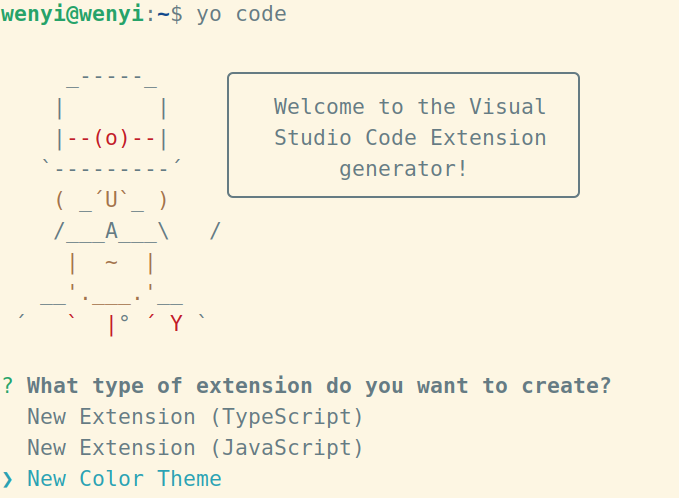
Task: Click the Yeoman's raised slash arm
Action: pos(215,232)
